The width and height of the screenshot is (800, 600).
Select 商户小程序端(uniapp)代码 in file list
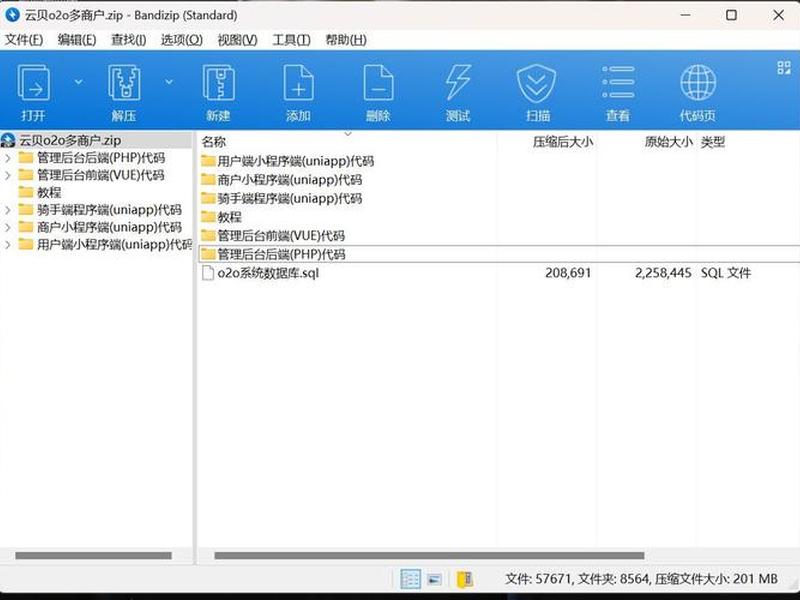click(x=289, y=180)
